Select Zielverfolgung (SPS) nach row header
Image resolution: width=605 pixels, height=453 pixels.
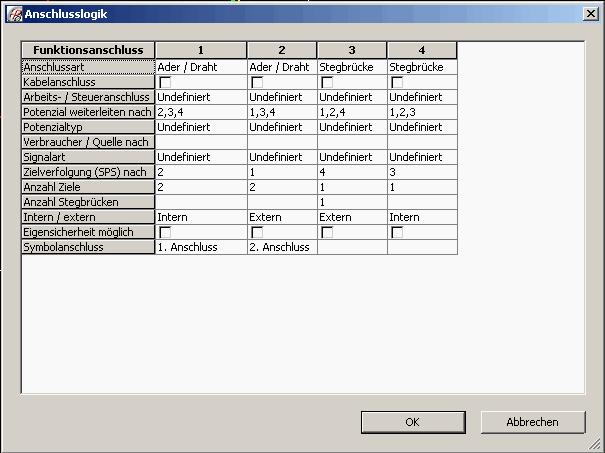coord(88,172)
